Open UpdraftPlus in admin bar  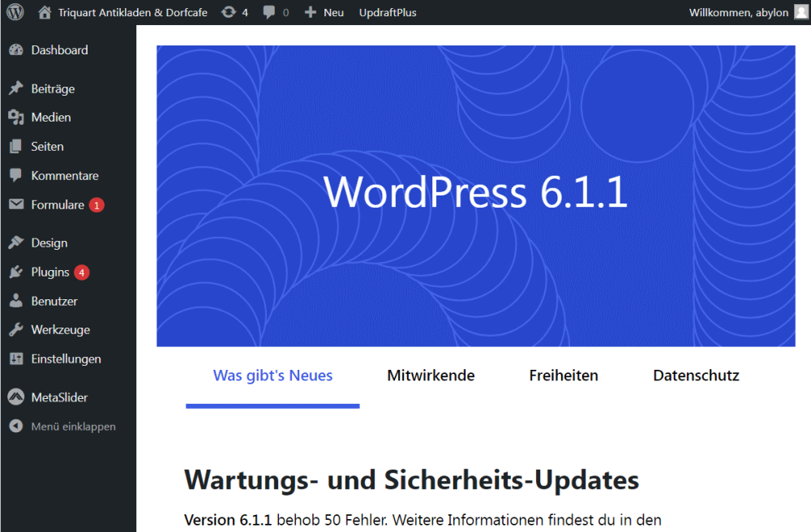point(388,12)
